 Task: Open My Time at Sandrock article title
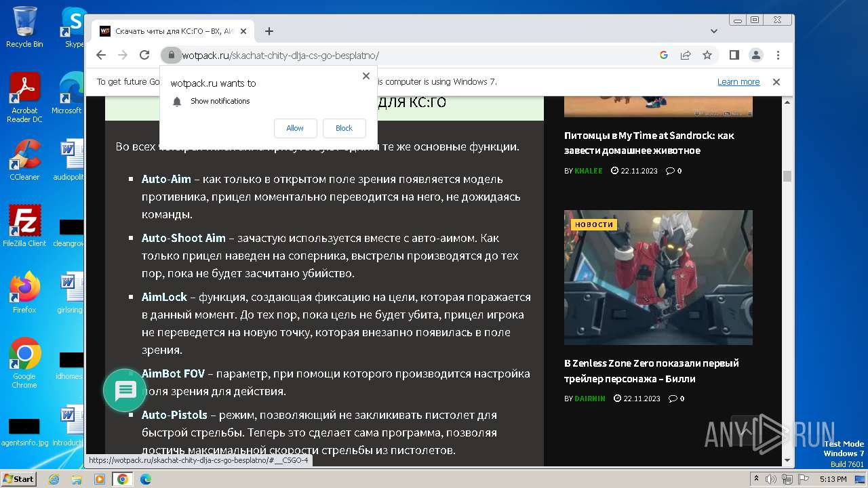649,143
